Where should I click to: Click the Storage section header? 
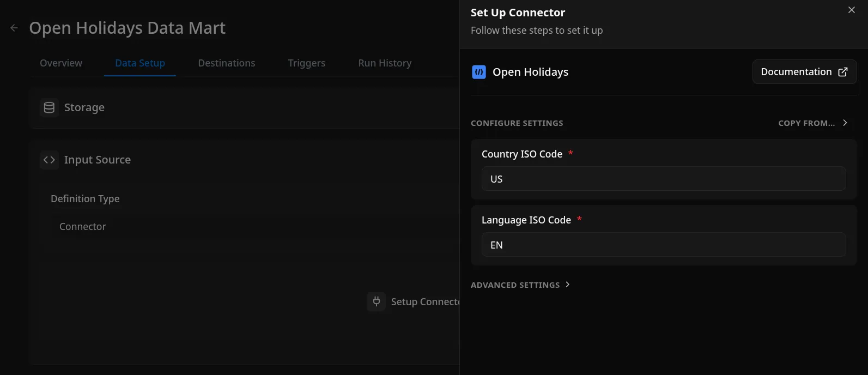click(x=84, y=107)
